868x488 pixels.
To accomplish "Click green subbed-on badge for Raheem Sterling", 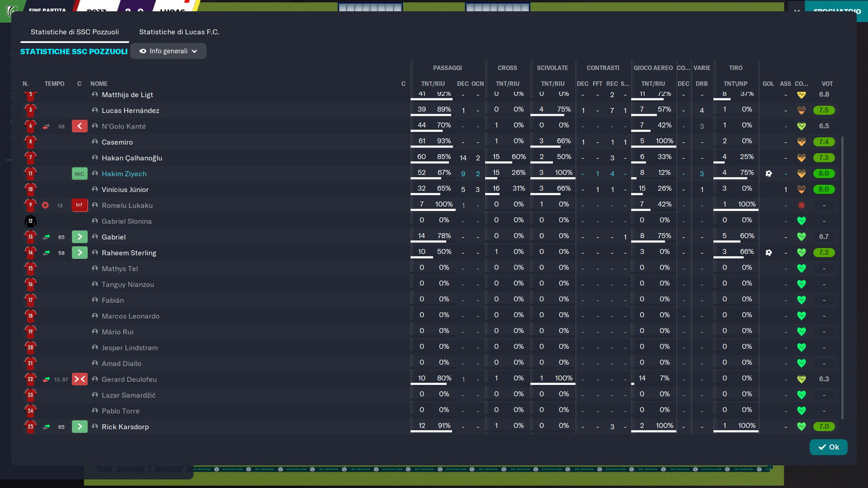I will [80, 253].
